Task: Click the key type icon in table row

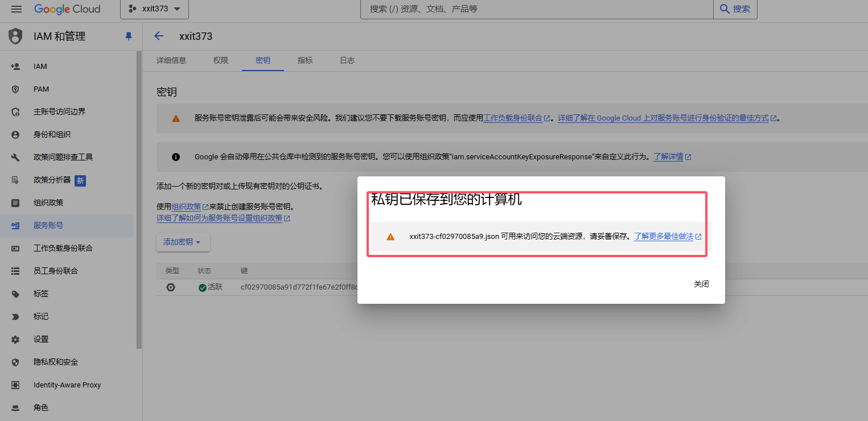Action: (x=171, y=288)
